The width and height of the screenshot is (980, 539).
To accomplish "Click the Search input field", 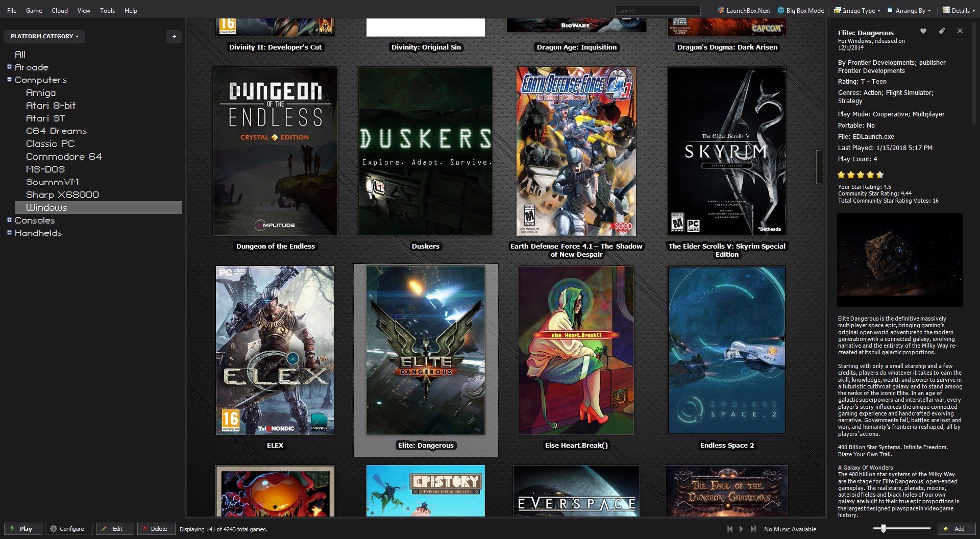I will tap(657, 11).
